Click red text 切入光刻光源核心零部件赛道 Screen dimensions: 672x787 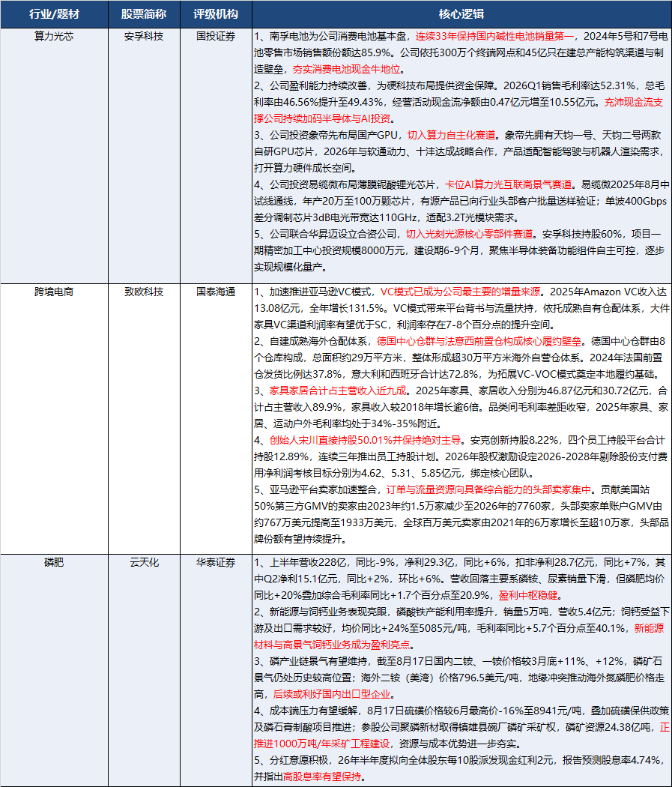pos(470,234)
